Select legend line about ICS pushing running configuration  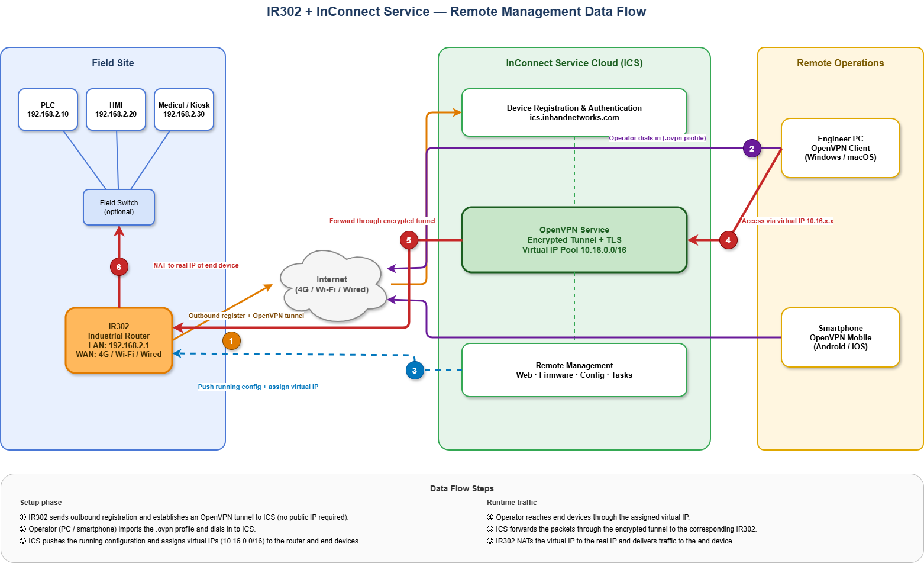click(190, 541)
